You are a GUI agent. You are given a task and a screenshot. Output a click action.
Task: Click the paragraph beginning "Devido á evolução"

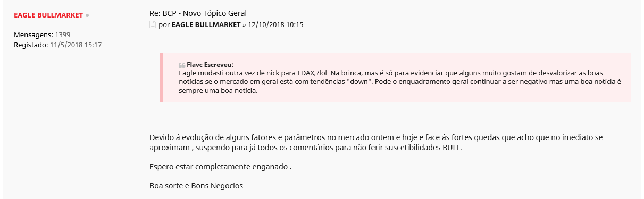tap(376, 142)
